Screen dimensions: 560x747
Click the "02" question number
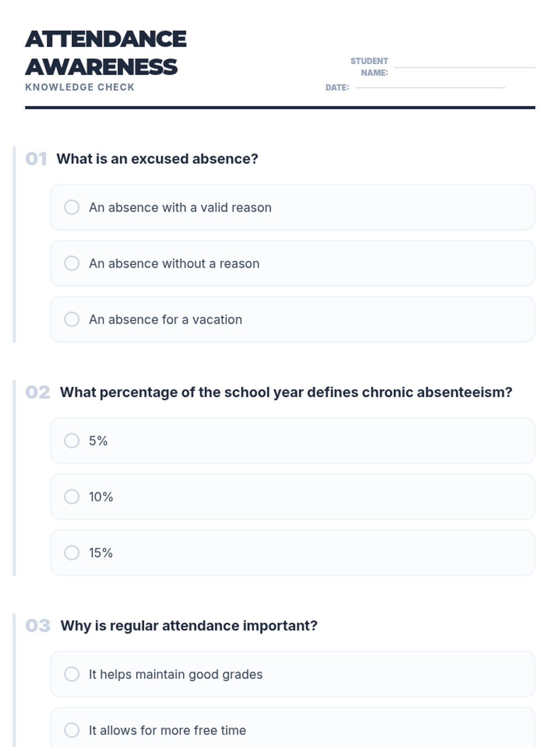[x=38, y=392]
